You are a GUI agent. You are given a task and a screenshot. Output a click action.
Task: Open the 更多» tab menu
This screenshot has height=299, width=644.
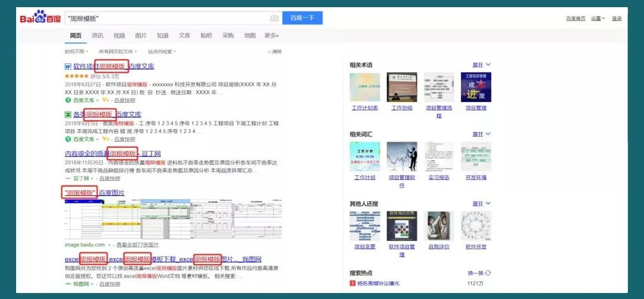click(x=272, y=36)
